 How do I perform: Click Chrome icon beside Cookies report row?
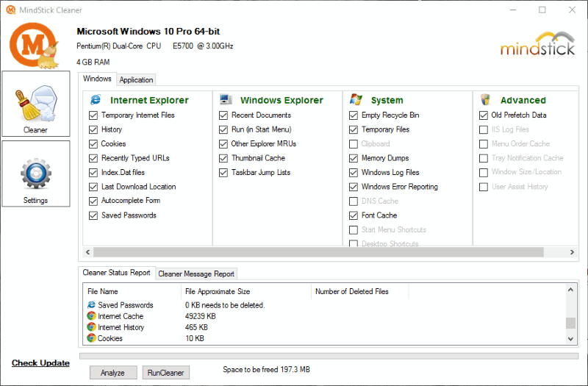pos(91,338)
